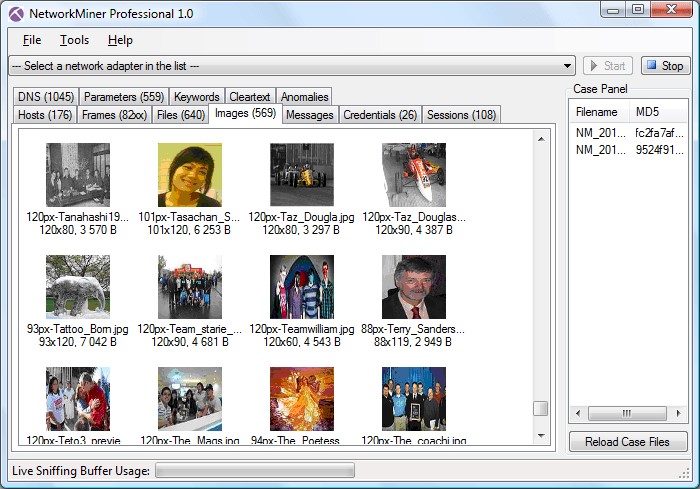Screen dimensions: 700x489
Task: Select the Taz_Dougla.jpg race car thumbnail
Action: [x=301, y=175]
